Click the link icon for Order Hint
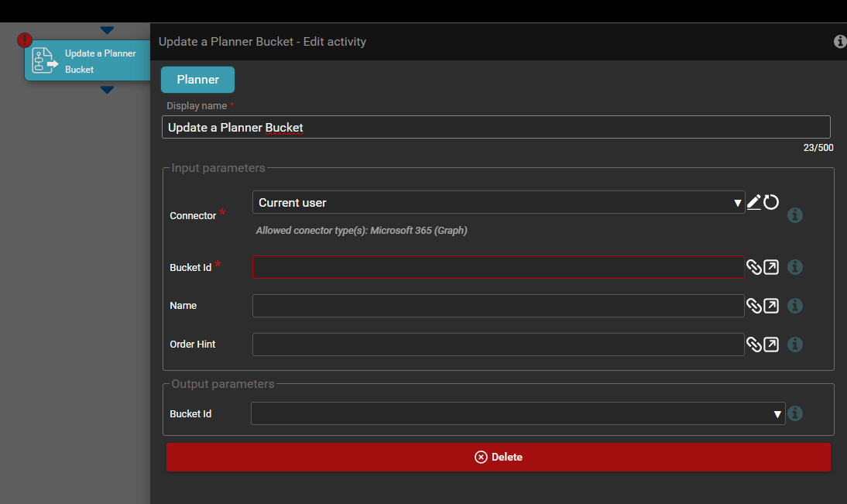This screenshot has height=504, width=847. coord(754,345)
